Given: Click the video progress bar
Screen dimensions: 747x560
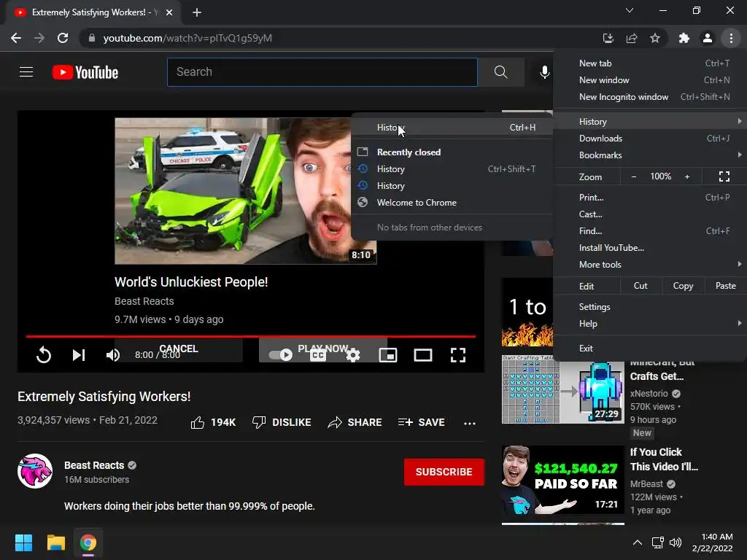Looking at the screenshot, I should (x=251, y=336).
